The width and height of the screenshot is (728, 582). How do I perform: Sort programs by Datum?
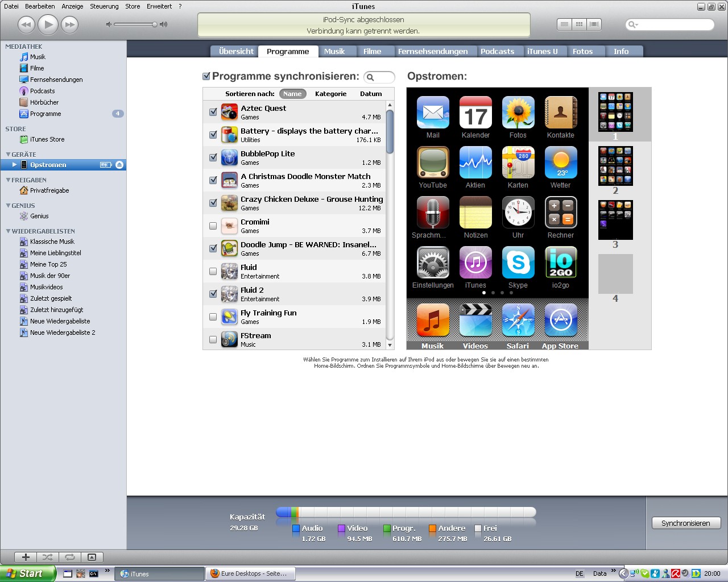[371, 94]
